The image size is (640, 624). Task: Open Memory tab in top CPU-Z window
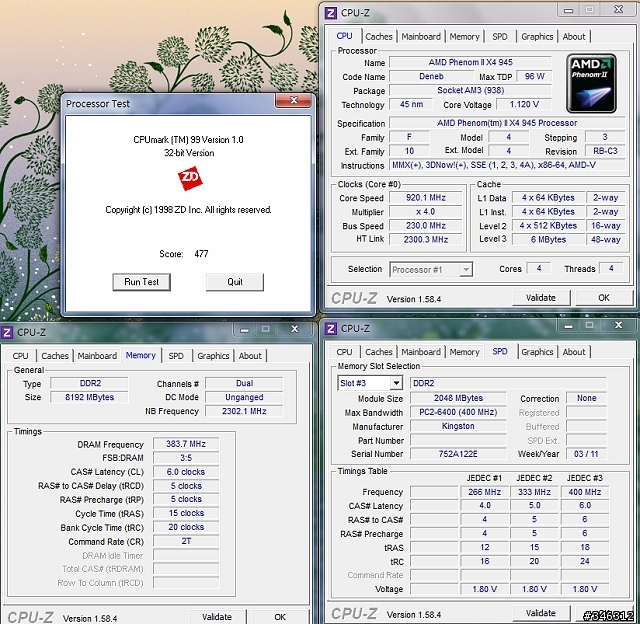pyautogui.click(x=464, y=36)
